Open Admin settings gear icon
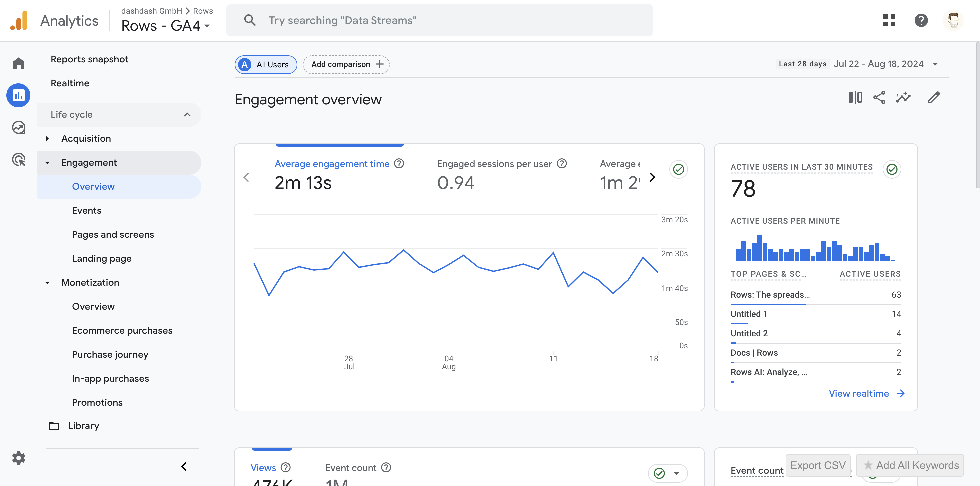 tap(18, 458)
